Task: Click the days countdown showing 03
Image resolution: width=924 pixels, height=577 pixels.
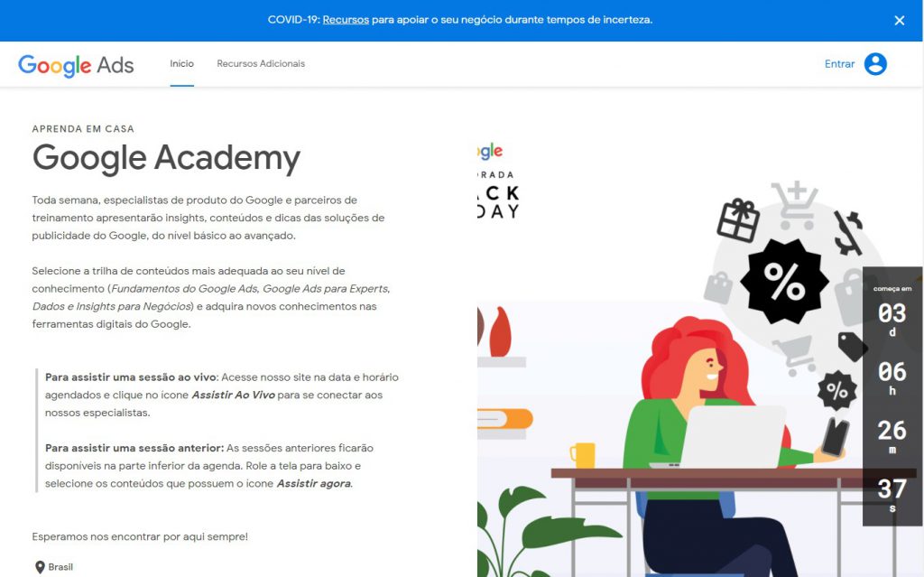Action: (892, 319)
